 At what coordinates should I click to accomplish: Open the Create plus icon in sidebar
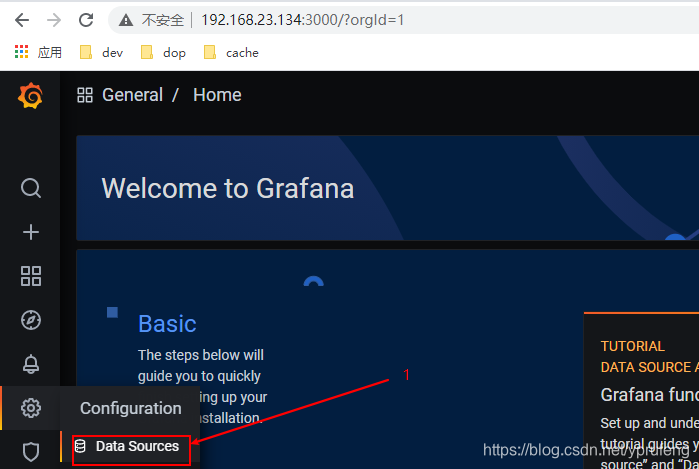point(31,232)
